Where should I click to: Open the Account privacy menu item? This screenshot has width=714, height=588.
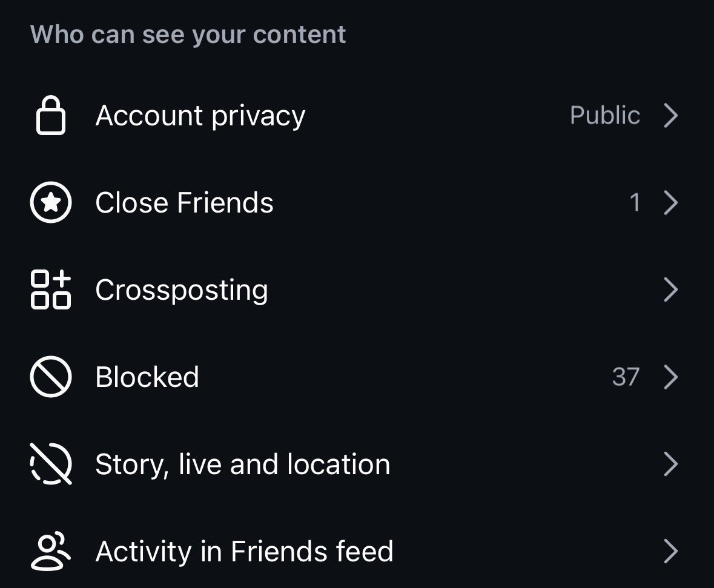click(357, 115)
